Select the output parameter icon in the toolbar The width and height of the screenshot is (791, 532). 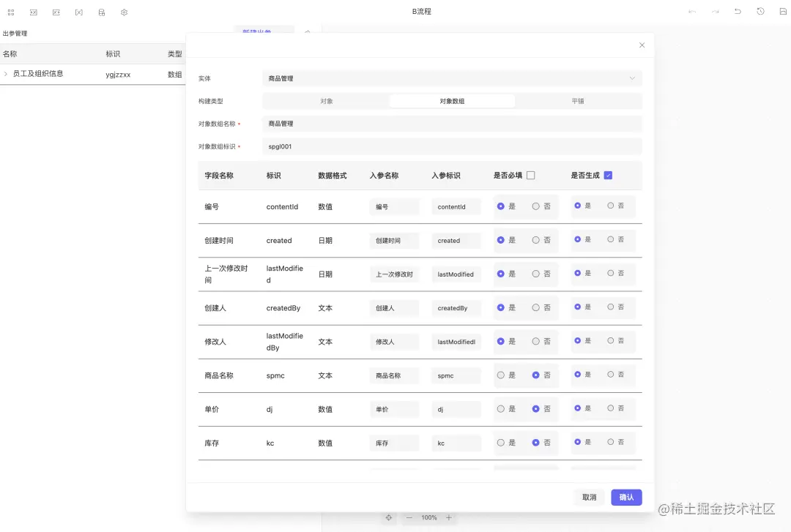[x=56, y=12]
